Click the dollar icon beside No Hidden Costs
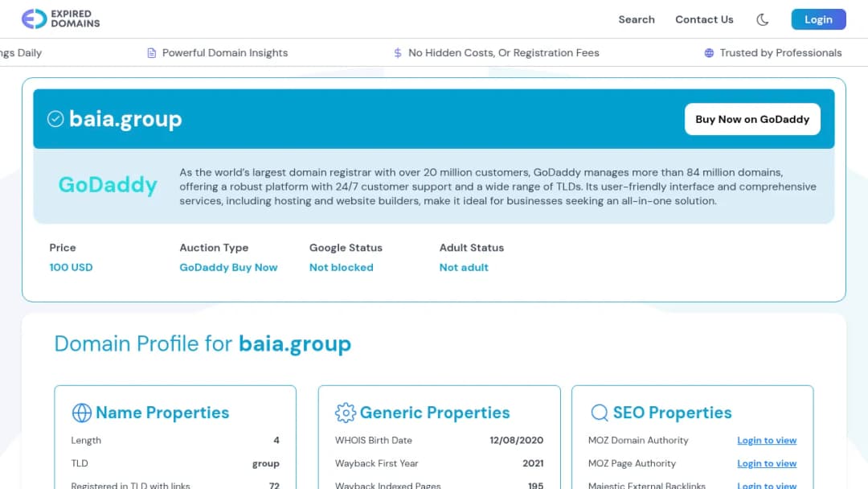868x489 pixels. click(398, 53)
